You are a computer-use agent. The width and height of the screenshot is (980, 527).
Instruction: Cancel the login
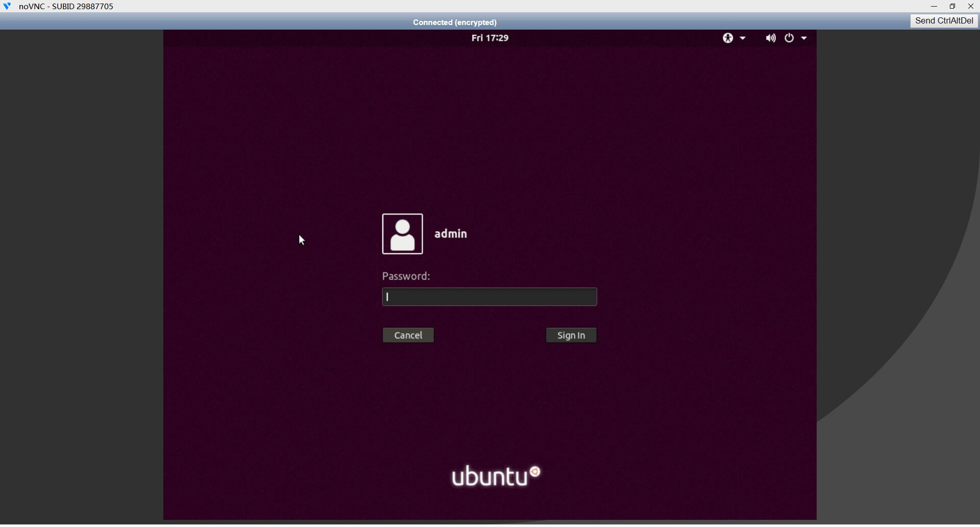(x=408, y=336)
